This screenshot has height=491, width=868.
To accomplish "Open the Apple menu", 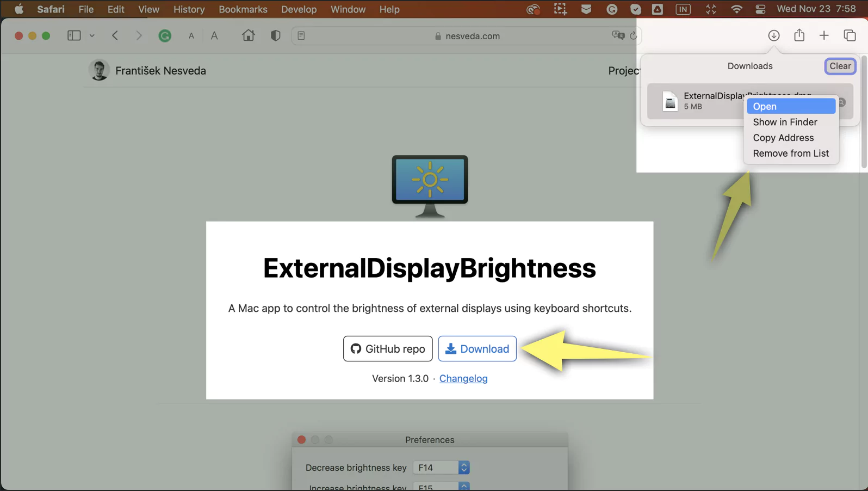I will tap(18, 9).
